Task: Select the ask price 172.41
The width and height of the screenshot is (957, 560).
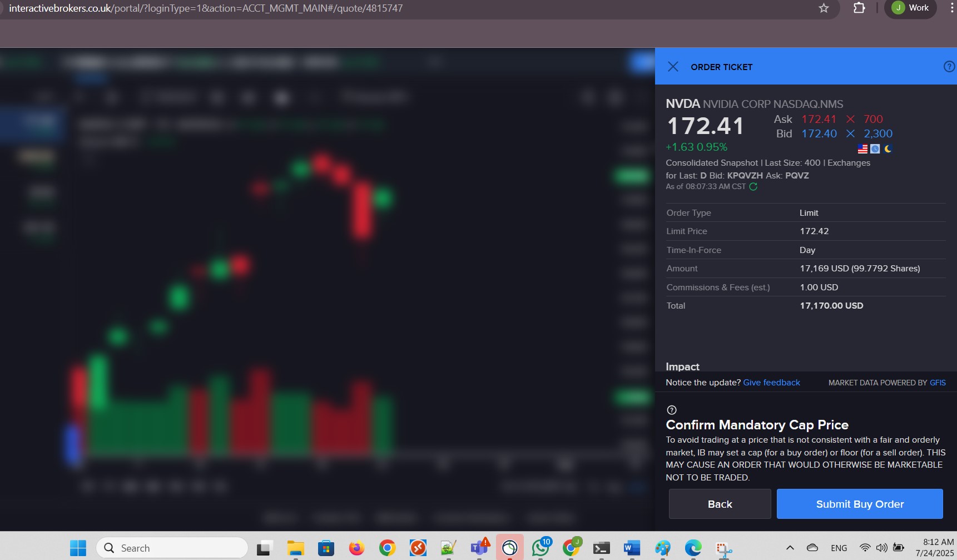Action: [x=819, y=119]
